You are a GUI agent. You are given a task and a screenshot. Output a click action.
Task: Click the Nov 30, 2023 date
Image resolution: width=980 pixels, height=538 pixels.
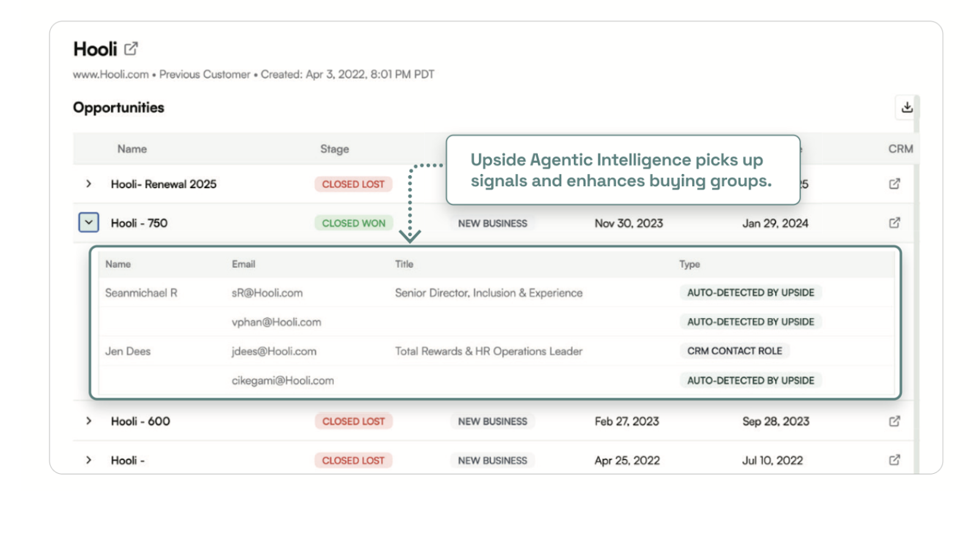pos(629,224)
